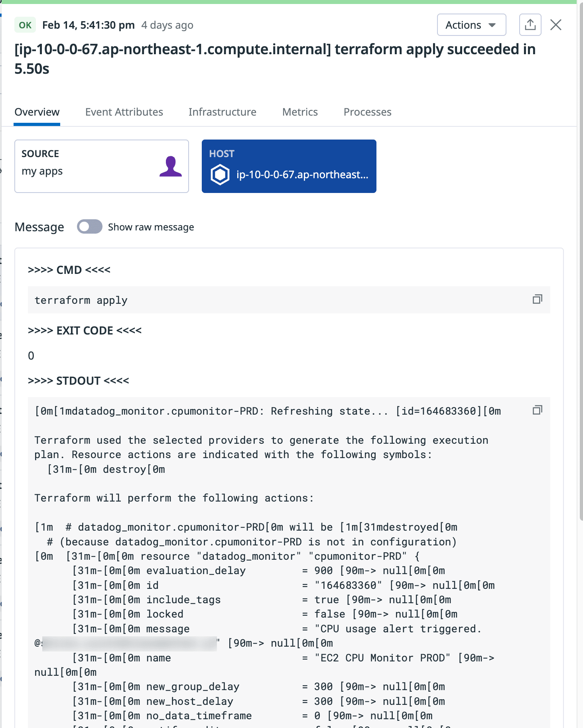Copy the terraform apply command
The height and width of the screenshot is (728, 583).
click(538, 299)
